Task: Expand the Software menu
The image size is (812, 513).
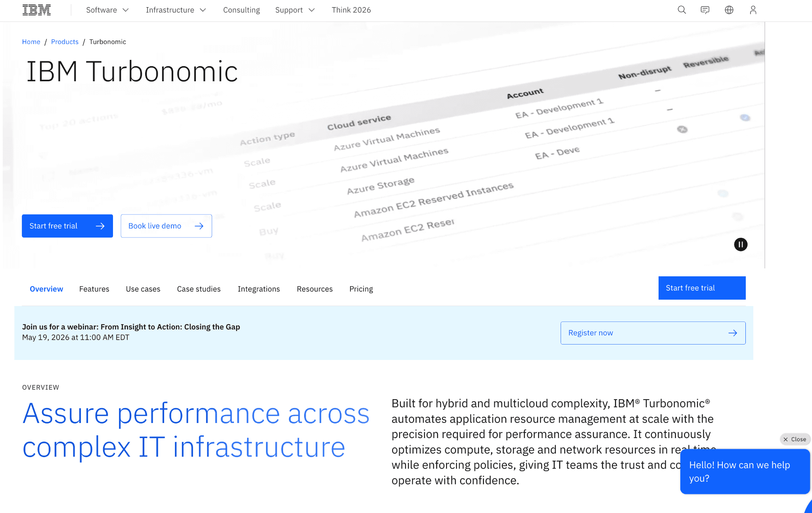Action: [x=107, y=10]
